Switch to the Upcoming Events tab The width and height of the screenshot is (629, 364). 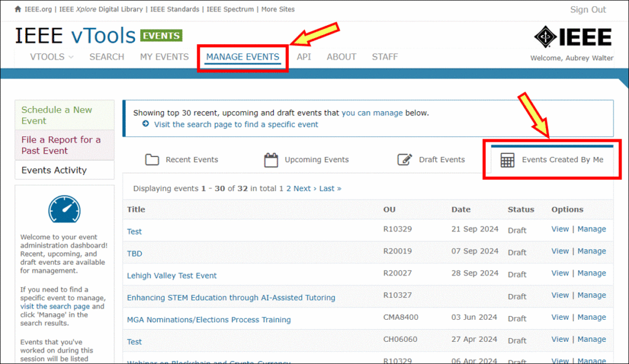[x=307, y=160]
